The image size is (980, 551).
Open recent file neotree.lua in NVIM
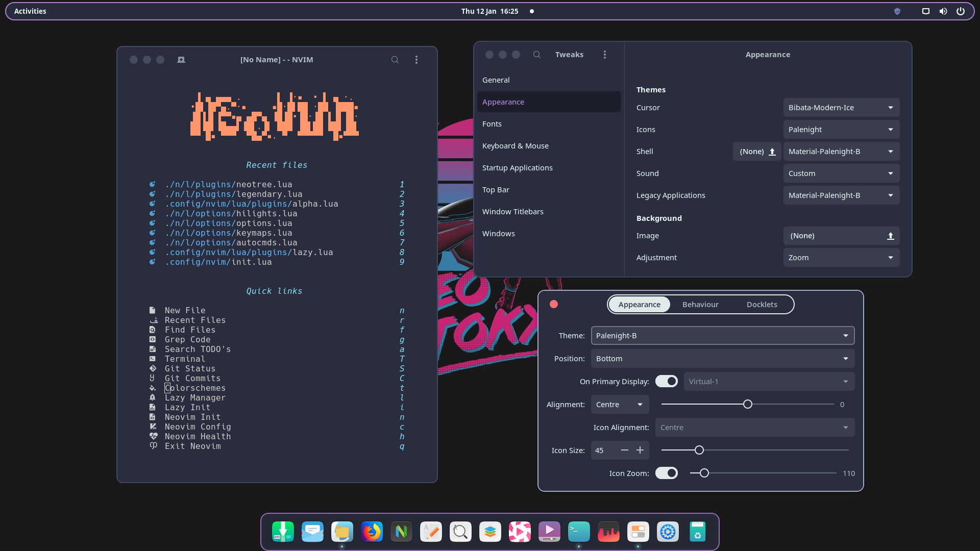tap(277, 185)
